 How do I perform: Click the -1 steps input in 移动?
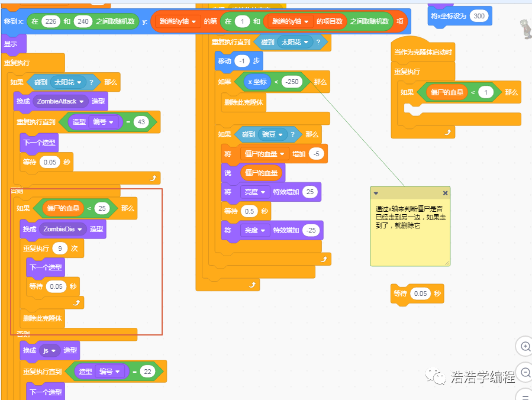[242, 61]
